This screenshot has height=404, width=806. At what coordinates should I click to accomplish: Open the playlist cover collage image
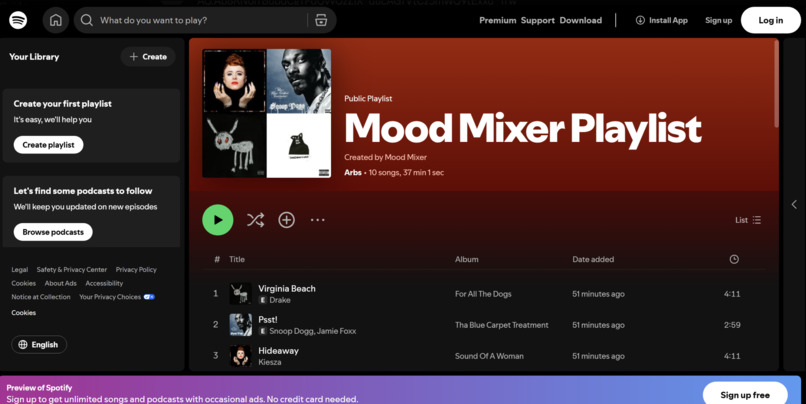click(267, 113)
